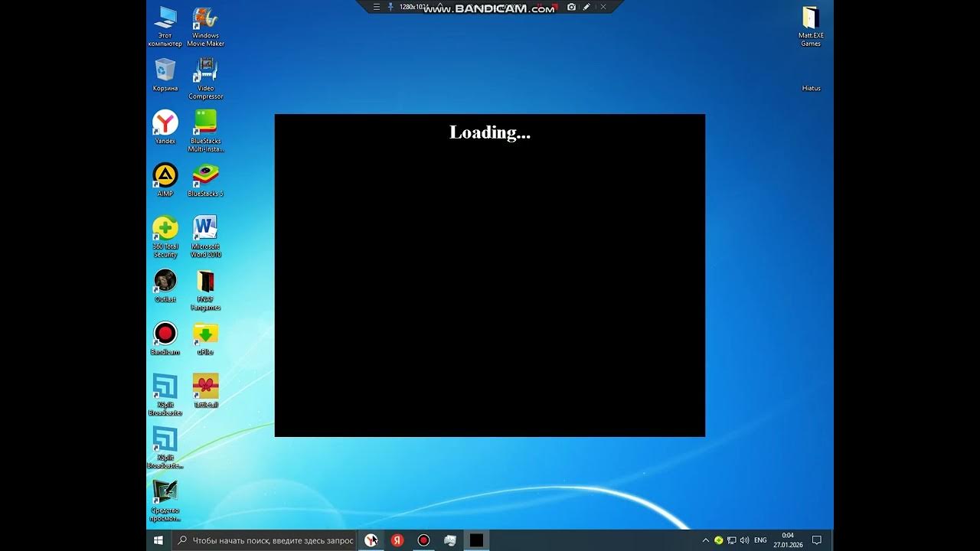
Task: Click the Windows Start button
Action: pos(158,540)
